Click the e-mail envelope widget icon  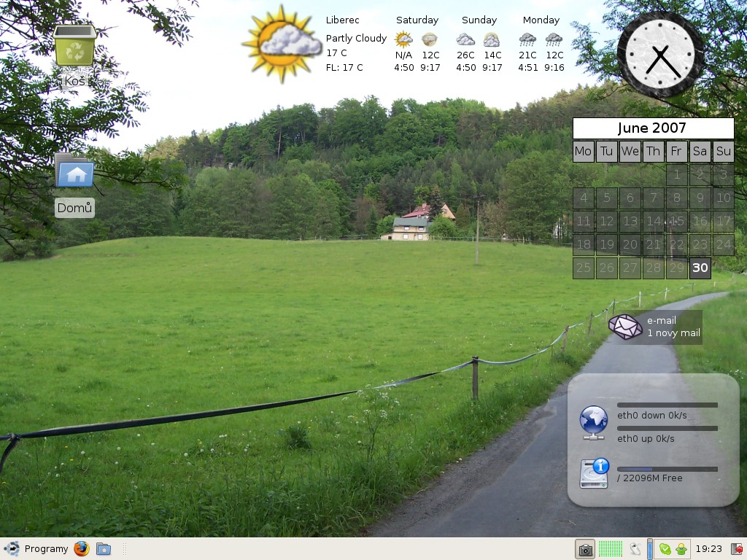[625, 327]
